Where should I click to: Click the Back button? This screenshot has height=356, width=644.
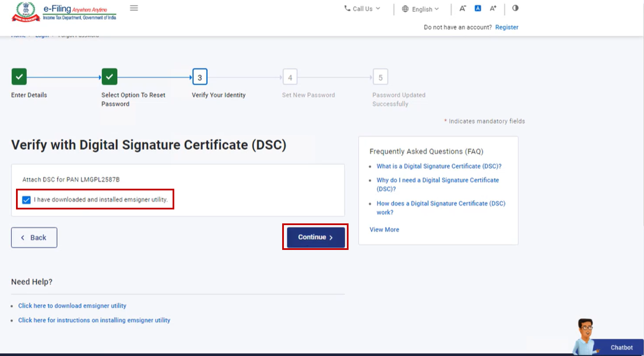click(34, 237)
